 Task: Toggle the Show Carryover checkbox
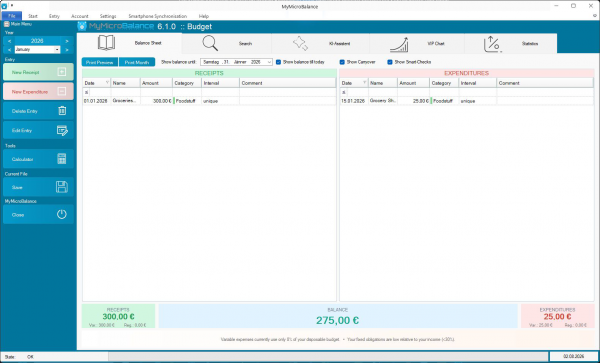(342, 62)
